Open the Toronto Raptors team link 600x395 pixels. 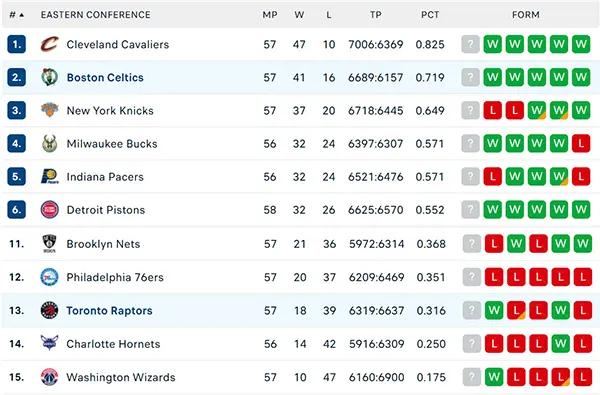[109, 310]
